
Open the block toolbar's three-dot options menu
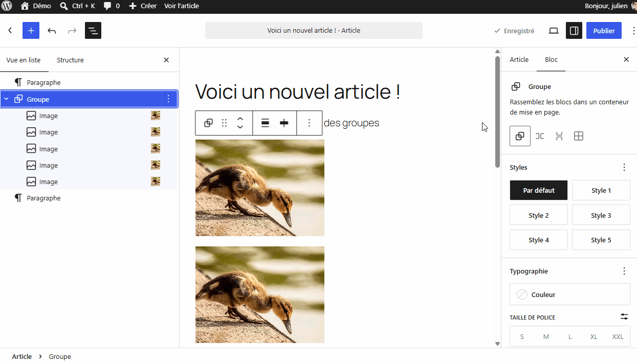point(309,123)
